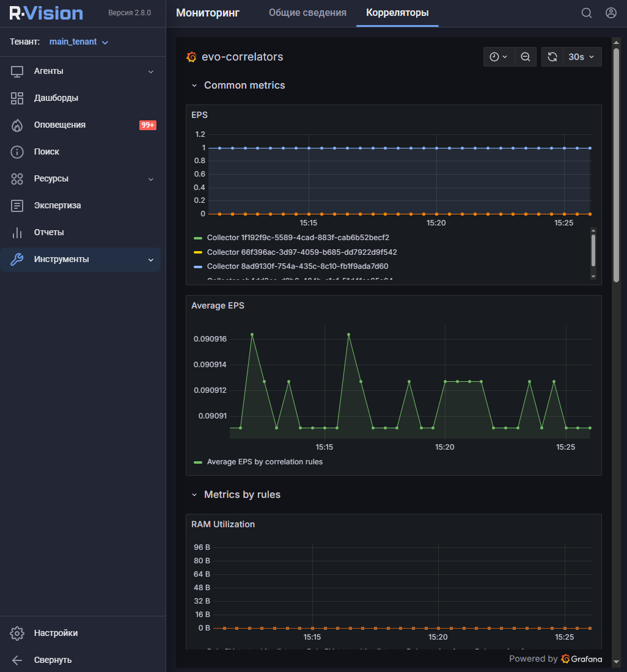Click the Tools wrench icon
This screenshot has width=627, height=672.
[17, 259]
